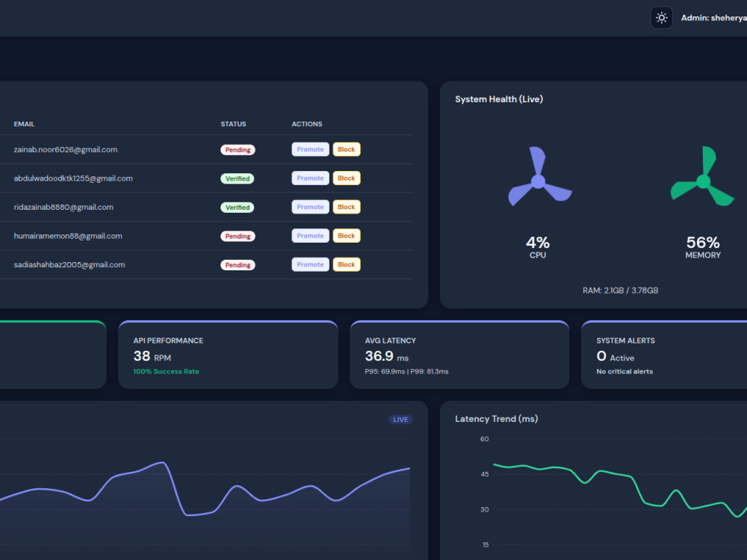Click P95: 69.9ms | P99: 81.3ms text
Image resolution: width=747 pixels, height=560 pixels.
pyautogui.click(x=407, y=371)
